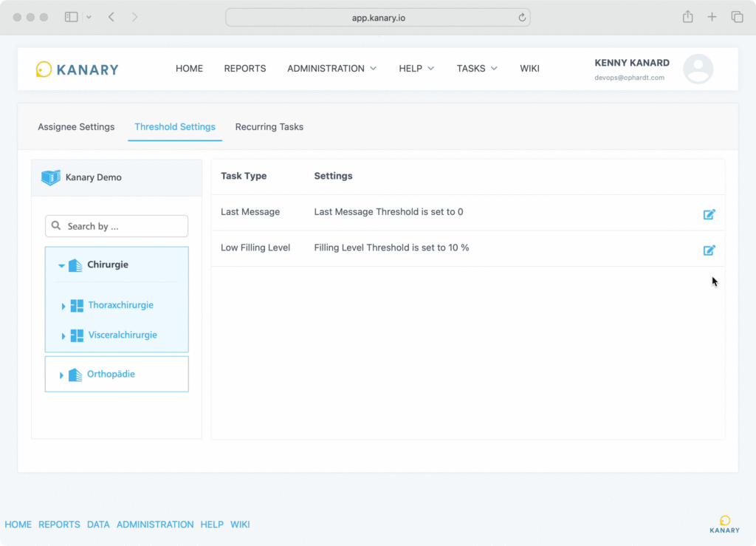
Task: Open a new Safari tab
Action: pyautogui.click(x=712, y=17)
